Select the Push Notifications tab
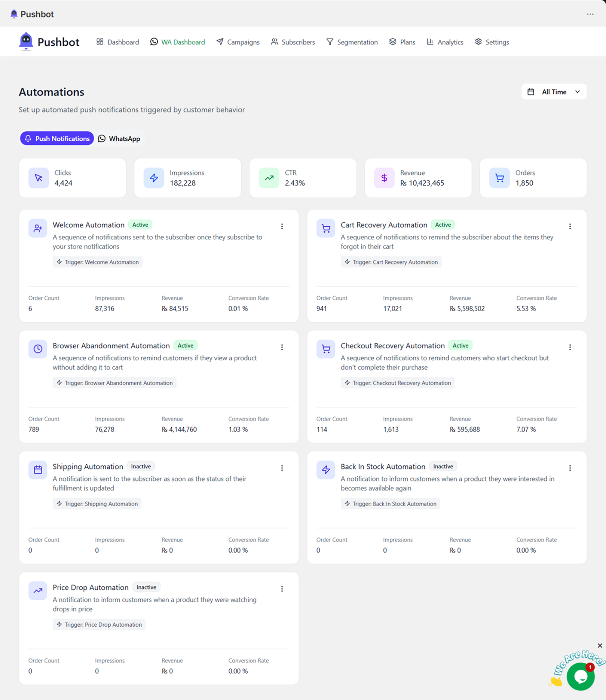 point(57,138)
